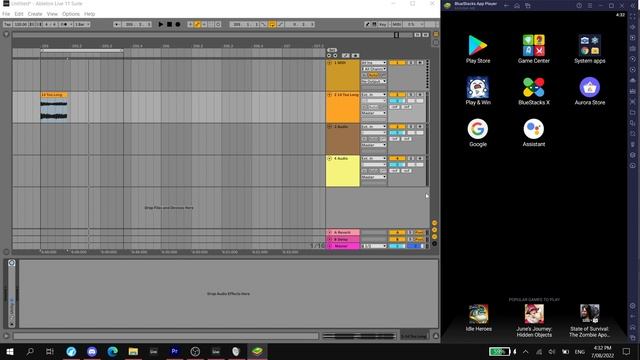Open the Assistant app in BlueStacks
Image resolution: width=640 pixels, height=360 pixels.
[534, 133]
